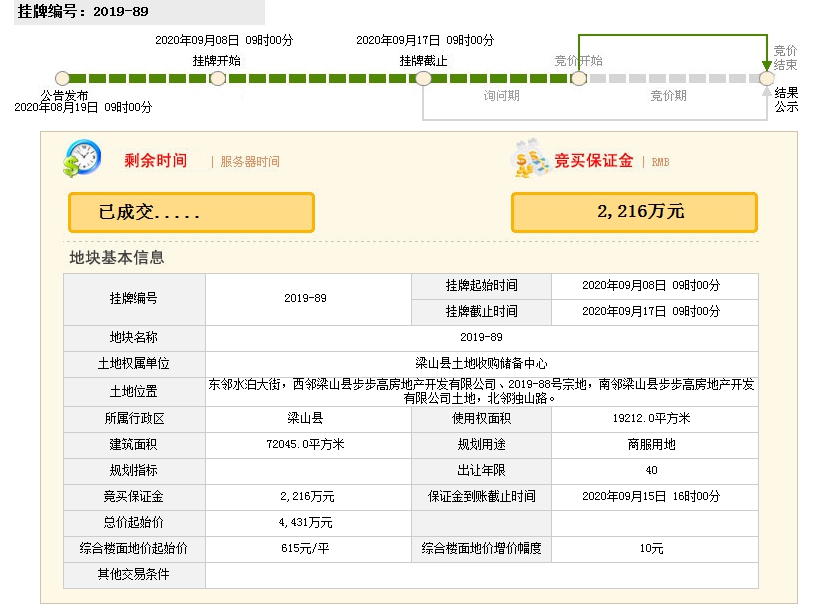Select the 公告发布 timeline node
This screenshot has height=608, width=837.
coord(62,78)
